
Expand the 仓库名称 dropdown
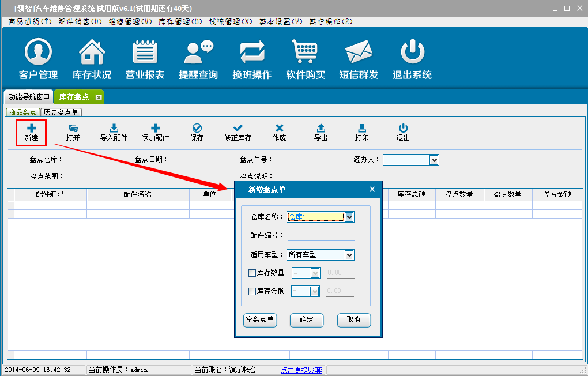[x=349, y=217]
